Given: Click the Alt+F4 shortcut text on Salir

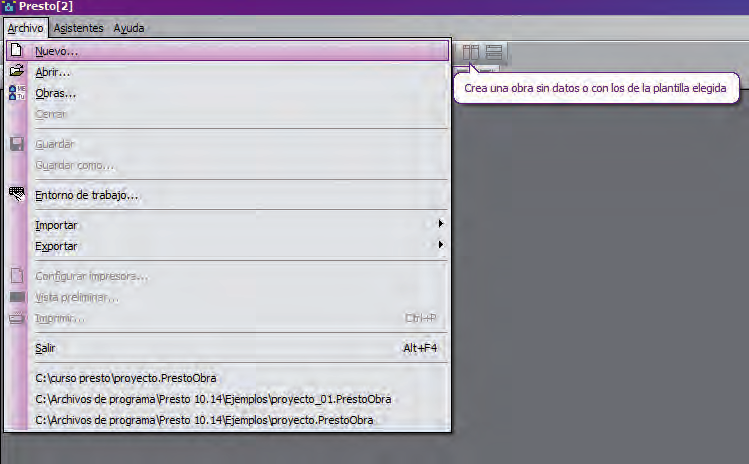Looking at the screenshot, I should (x=420, y=348).
